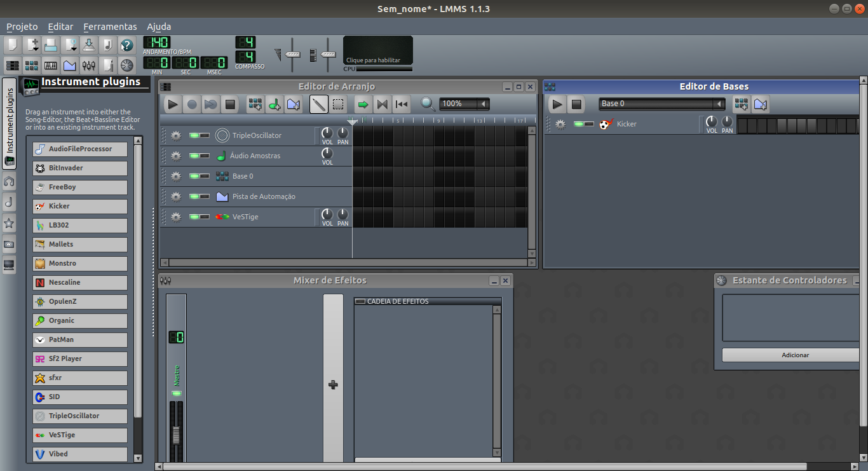868x471 pixels.
Task: Select the Sf2 Player instrument plugin
Action: pyautogui.click(x=80, y=358)
